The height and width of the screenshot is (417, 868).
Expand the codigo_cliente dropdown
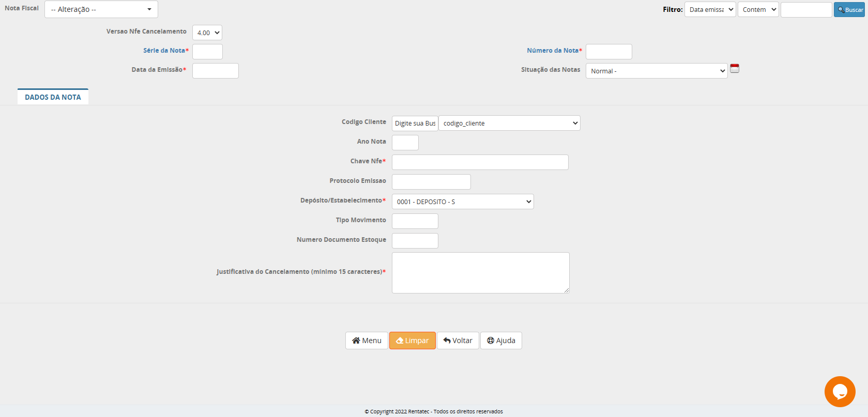(509, 123)
